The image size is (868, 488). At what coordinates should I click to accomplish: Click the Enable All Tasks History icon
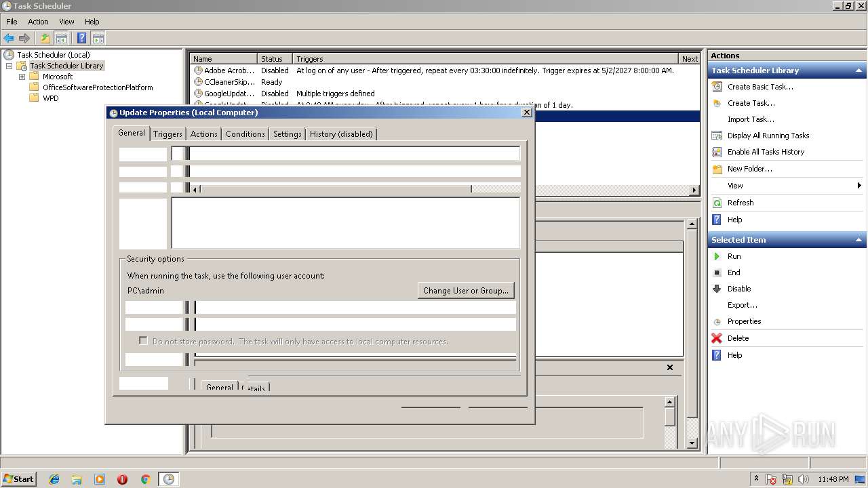[717, 152]
